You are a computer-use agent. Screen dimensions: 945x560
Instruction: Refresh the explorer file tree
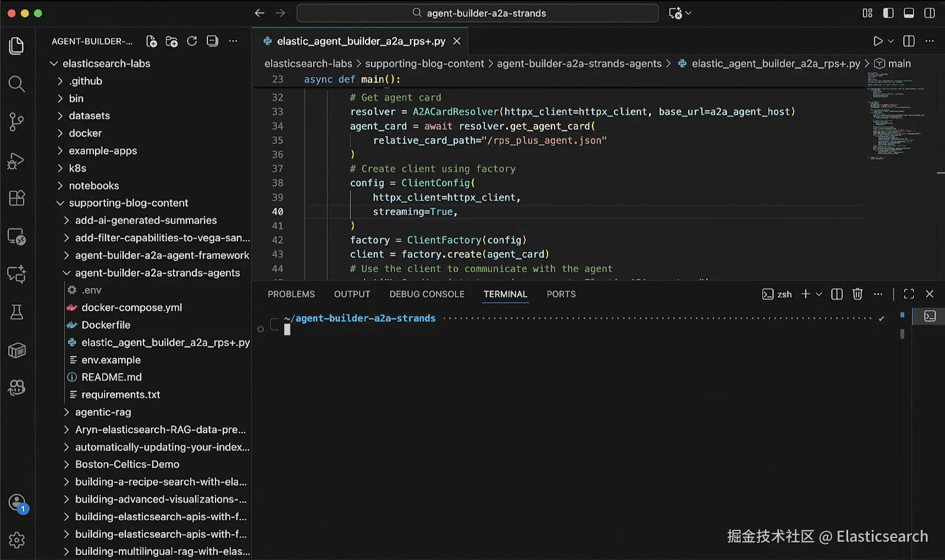[x=192, y=41]
